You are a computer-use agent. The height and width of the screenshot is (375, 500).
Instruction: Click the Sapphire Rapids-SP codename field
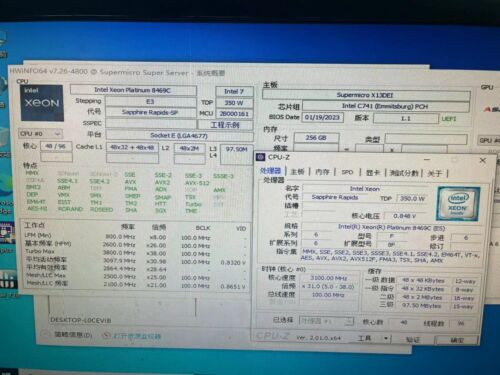tap(151, 112)
